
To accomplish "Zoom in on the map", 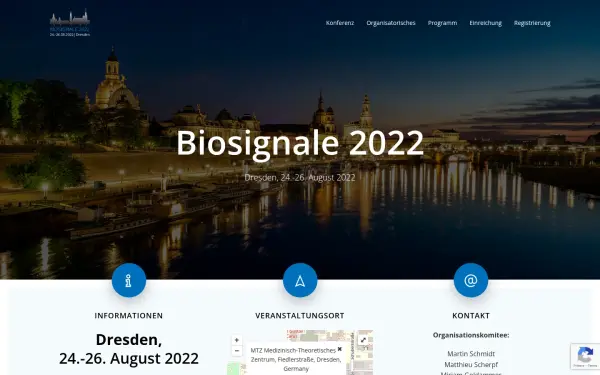I will pos(236,340).
